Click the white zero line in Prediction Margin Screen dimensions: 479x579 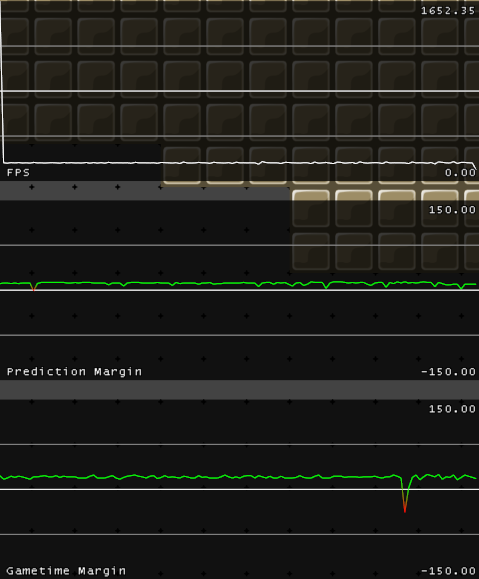coord(239,290)
